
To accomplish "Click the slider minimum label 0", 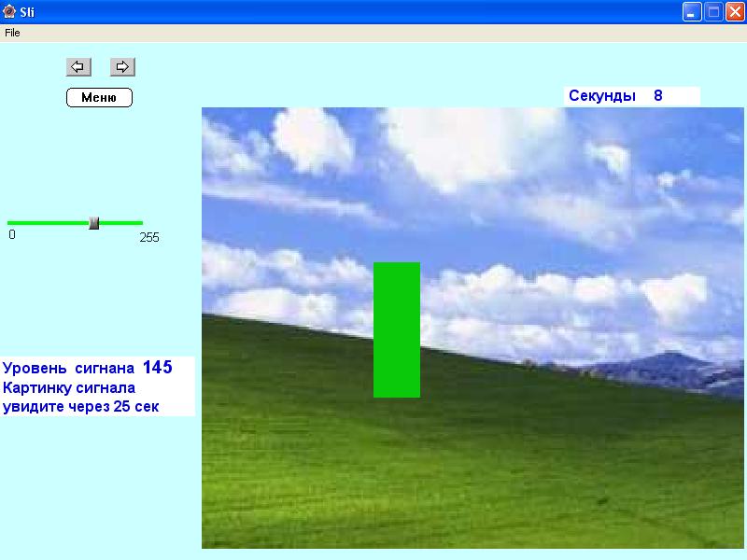I will tap(12, 234).
